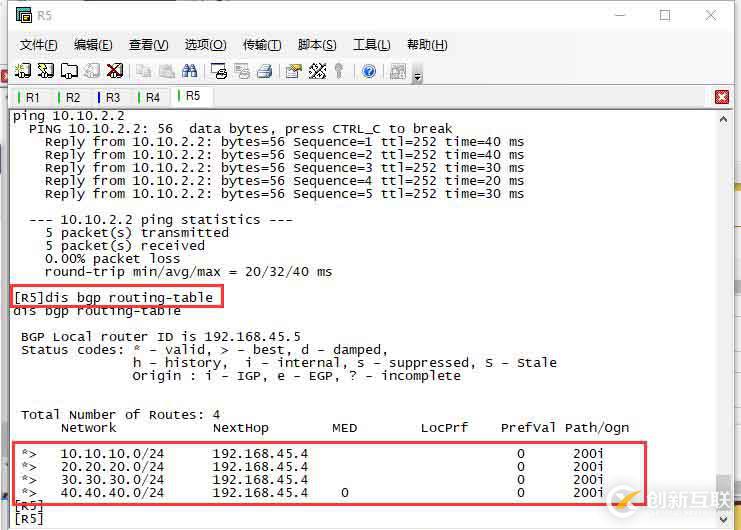Click the 'Path/Ogn' column header
The image size is (741, 530).
point(597,428)
